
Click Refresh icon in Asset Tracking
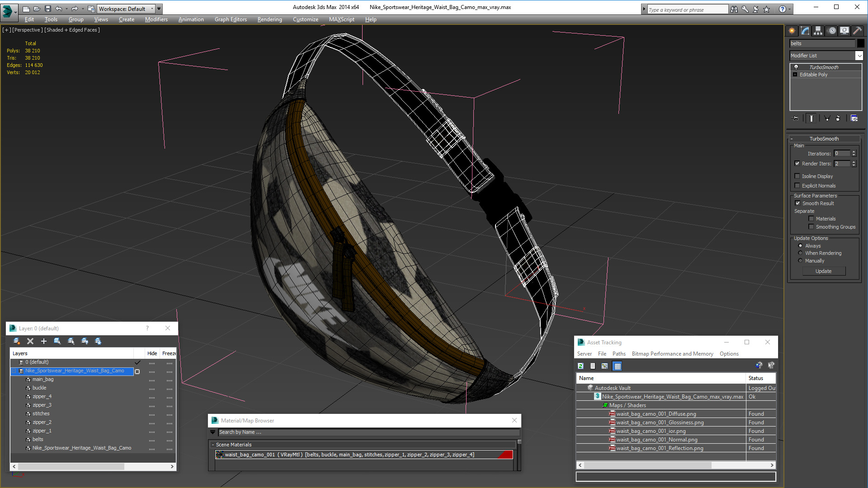581,366
